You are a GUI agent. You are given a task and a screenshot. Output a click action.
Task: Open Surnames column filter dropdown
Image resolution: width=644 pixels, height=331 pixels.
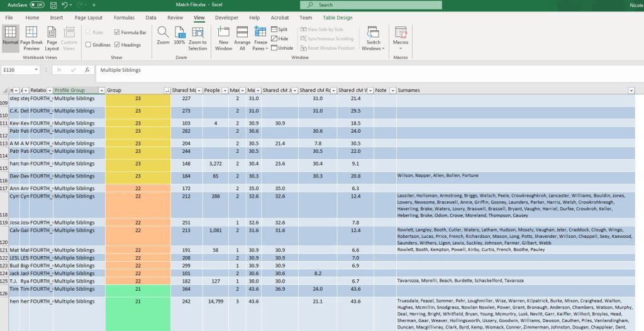click(631, 91)
